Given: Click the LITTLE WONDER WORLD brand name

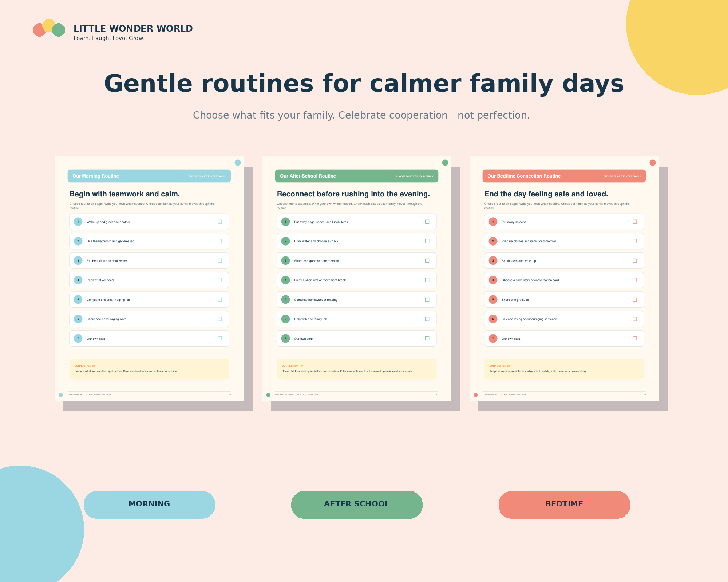Looking at the screenshot, I should 133,28.
